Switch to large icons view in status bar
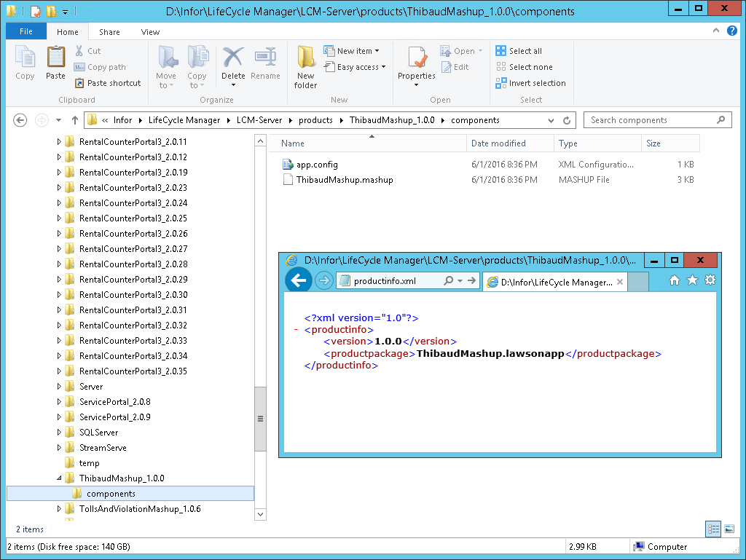This screenshot has height=560, width=746. point(729,529)
